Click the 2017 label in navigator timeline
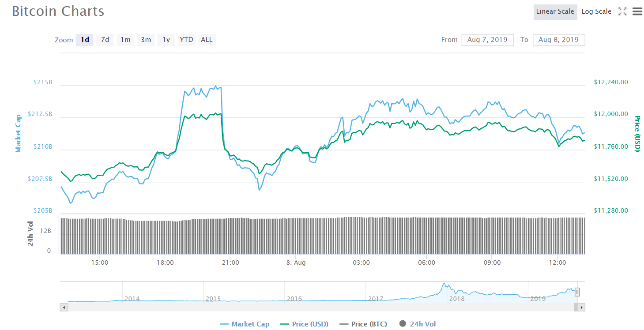This screenshot has width=644, height=330. coord(376,299)
